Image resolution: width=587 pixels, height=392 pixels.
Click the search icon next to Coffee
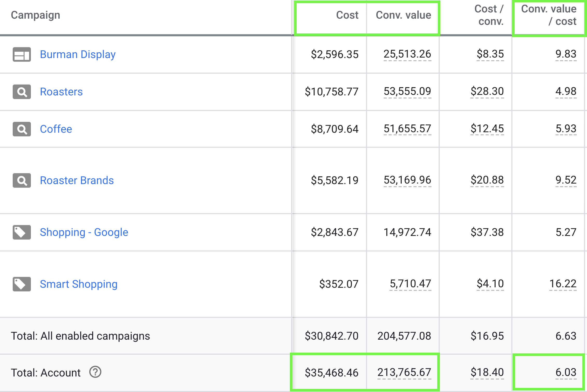(x=22, y=129)
